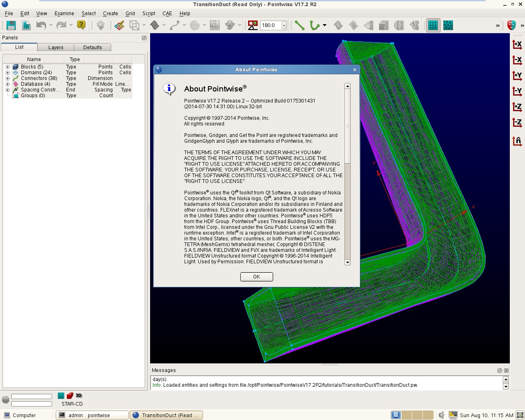
Task: Open the CAE menu
Action: (167, 14)
